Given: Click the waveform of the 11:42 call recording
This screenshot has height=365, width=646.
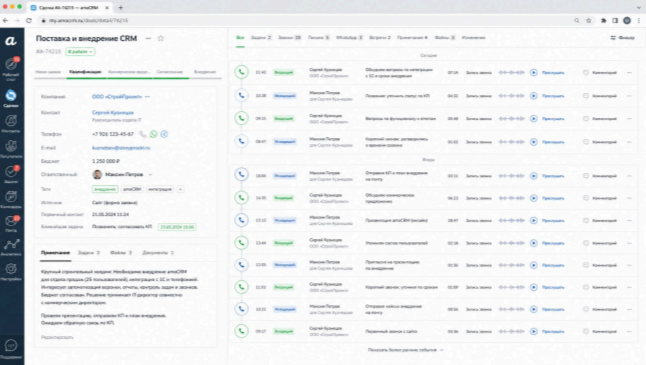Looking at the screenshot, I should tap(511, 73).
